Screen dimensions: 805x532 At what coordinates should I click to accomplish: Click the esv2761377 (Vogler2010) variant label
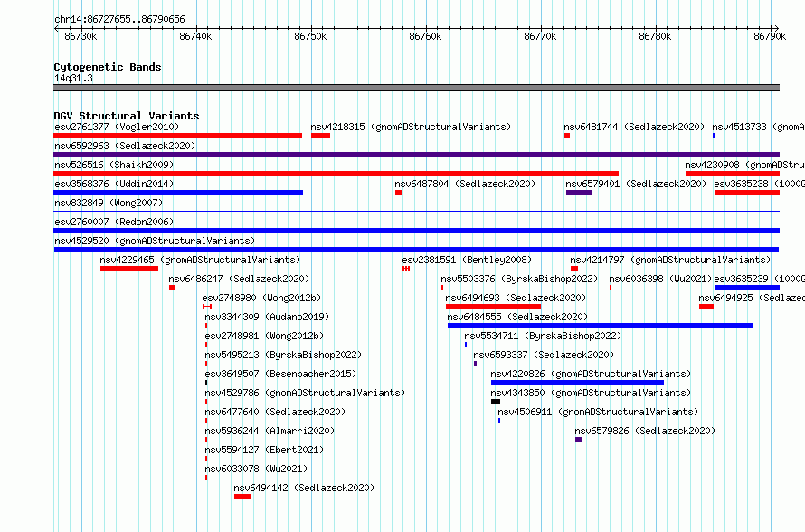pos(117,127)
